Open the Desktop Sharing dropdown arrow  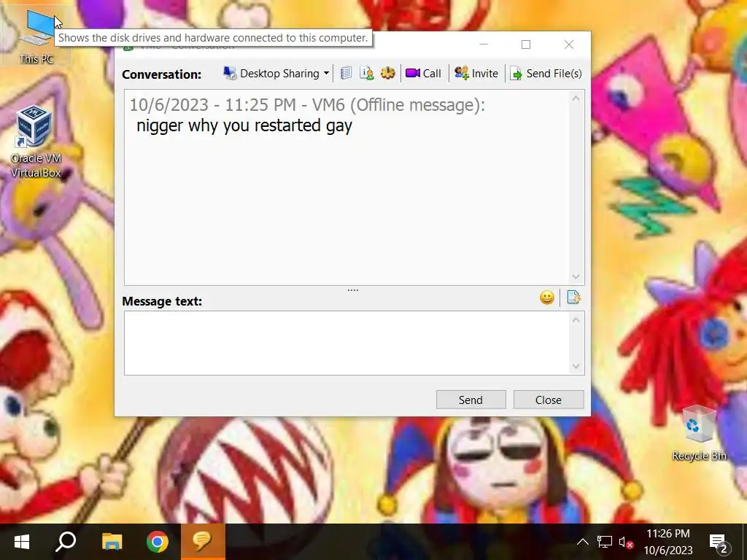pyautogui.click(x=326, y=74)
